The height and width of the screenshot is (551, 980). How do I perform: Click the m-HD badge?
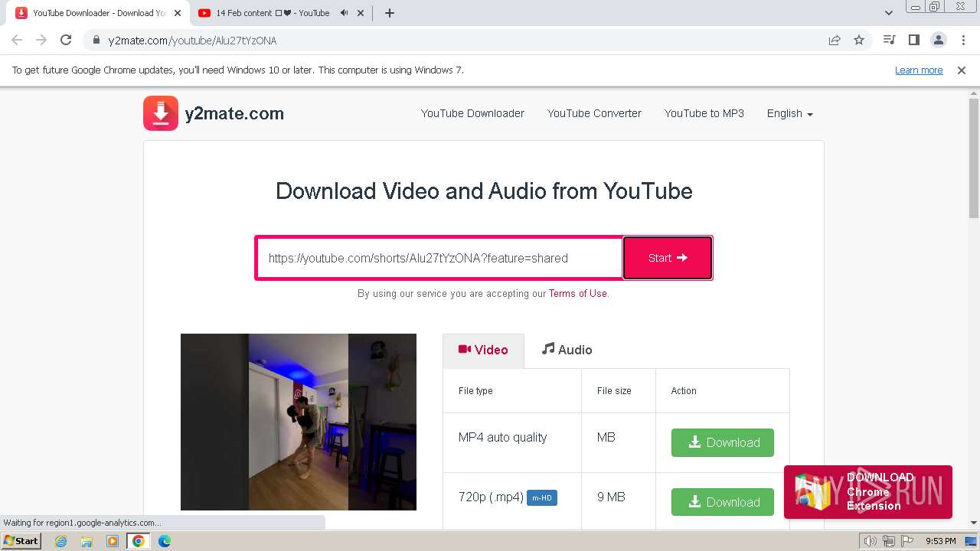tap(542, 498)
